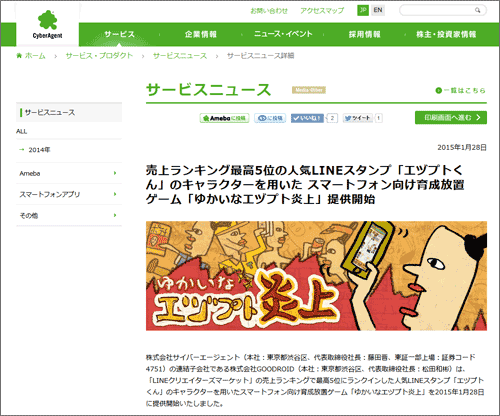This screenshot has width=500, height=416.
Task: Open the サービス navigation tab
Action: [119, 34]
